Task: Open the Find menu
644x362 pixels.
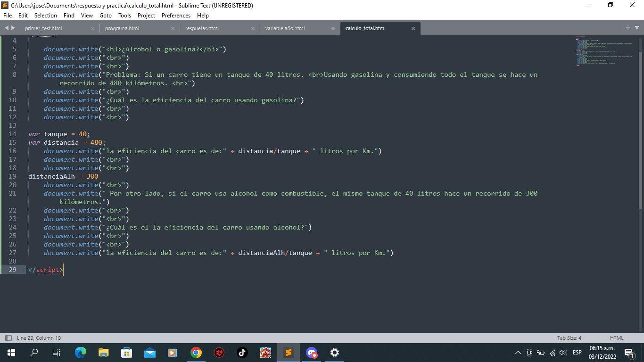Action: tap(69, 16)
